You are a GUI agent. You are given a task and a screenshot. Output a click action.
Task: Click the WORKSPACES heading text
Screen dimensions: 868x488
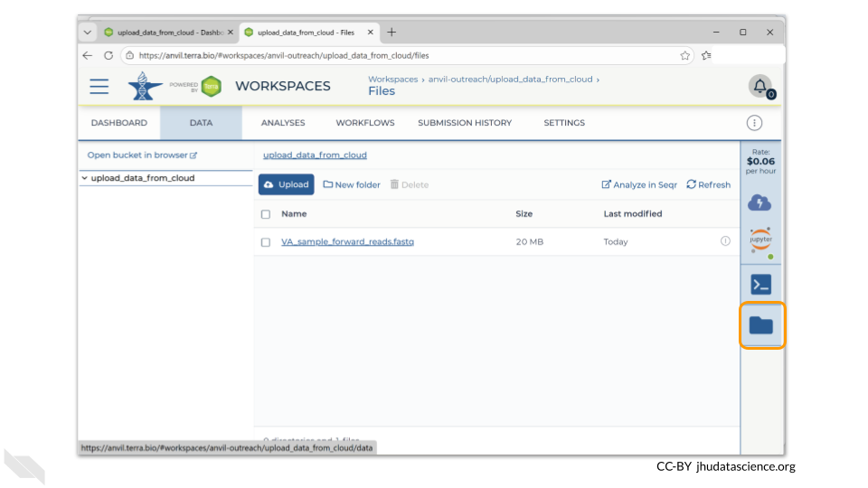click(283, 87)
